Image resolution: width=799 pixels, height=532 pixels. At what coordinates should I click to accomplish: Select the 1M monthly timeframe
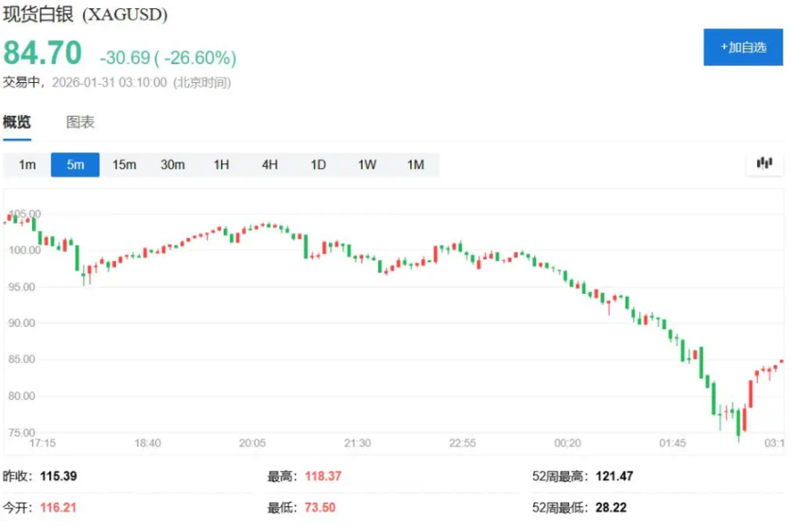point(415,165)
